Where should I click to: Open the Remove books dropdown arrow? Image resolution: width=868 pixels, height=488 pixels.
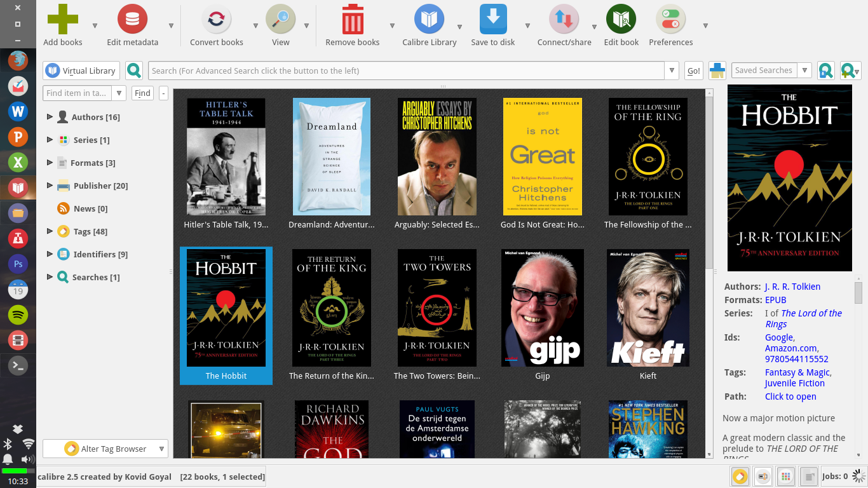tap(392, 25)
